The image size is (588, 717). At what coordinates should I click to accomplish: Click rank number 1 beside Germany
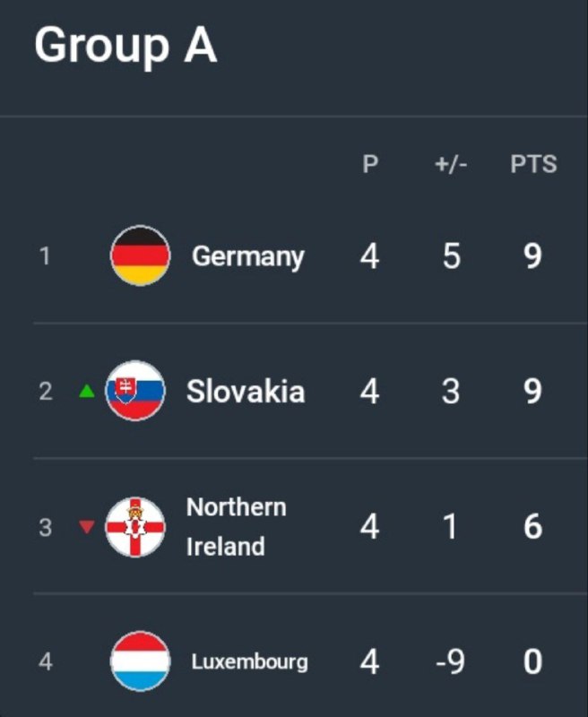(x=45, y=255)
